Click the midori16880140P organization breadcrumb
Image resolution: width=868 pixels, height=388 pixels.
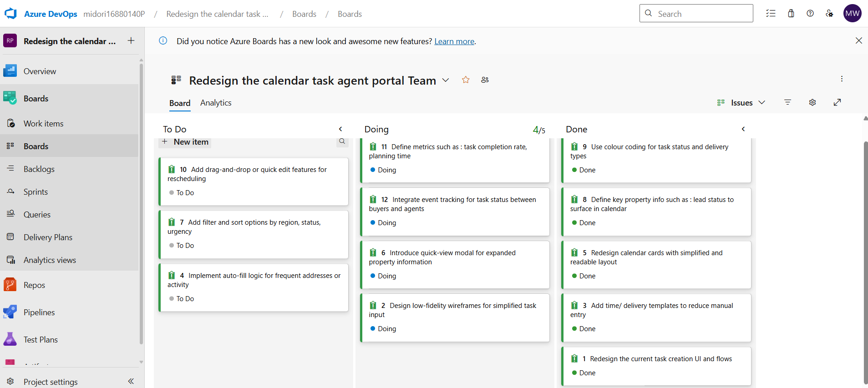[x=114, y=14]
